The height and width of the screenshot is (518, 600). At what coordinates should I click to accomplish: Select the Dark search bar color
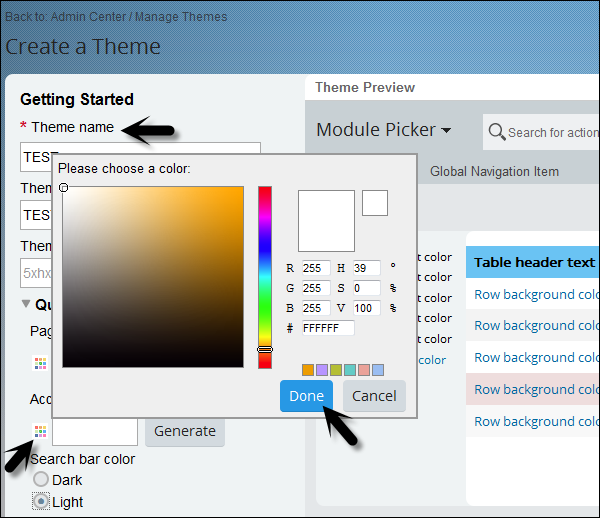point(41,481)
